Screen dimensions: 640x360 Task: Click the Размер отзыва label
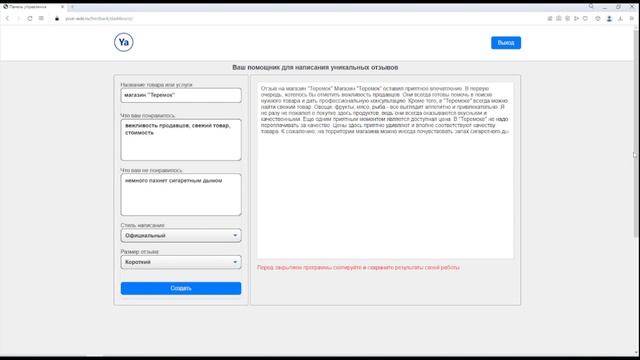click(x=140, y=251)
